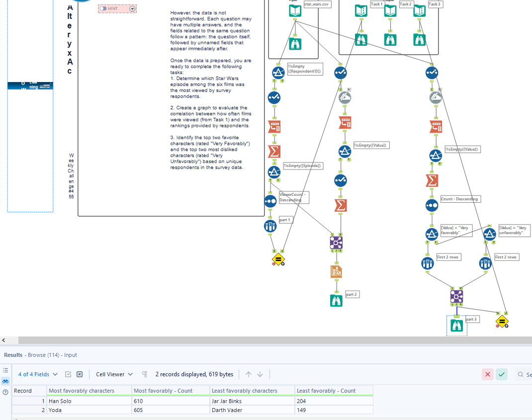Image resolution: width=532 pixels, height=420 pixels.
Task: Open the Browse tool annotated part 2
Action: [x=336, y=300]
